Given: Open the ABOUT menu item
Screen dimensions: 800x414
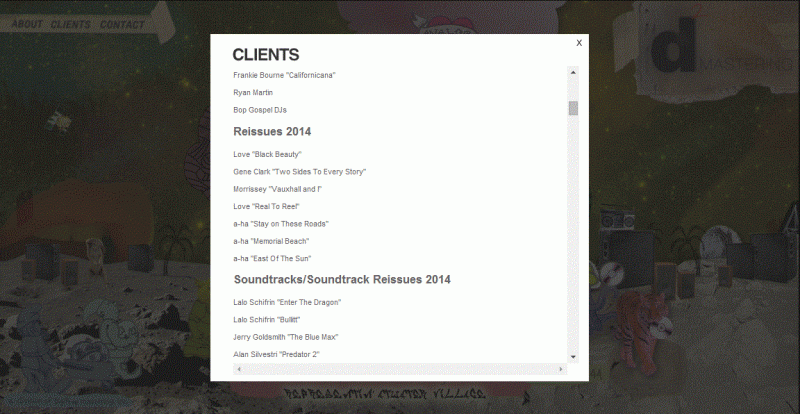Looking at the screenshot, I should [27, 25].
